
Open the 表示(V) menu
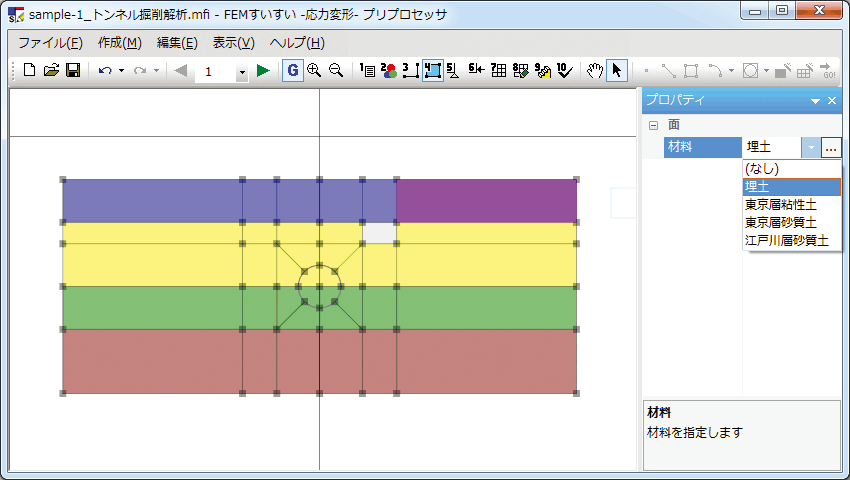click(234, 43)
